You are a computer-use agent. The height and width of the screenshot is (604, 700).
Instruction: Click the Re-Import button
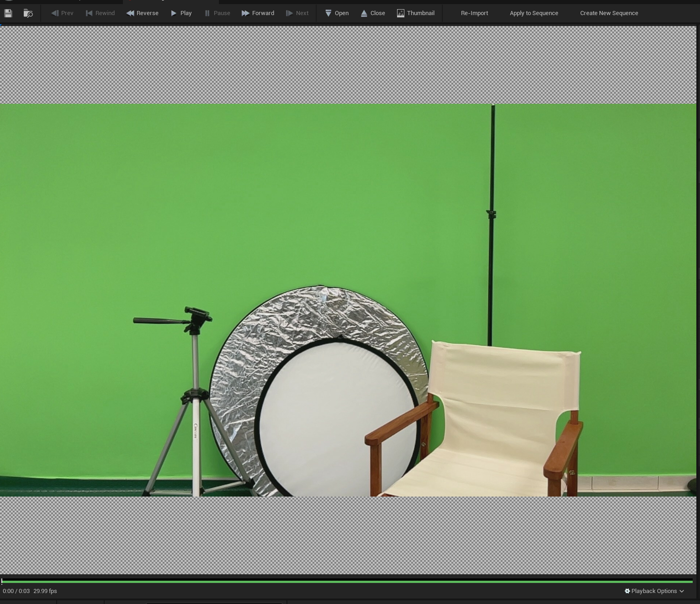[x=474, y=13]
